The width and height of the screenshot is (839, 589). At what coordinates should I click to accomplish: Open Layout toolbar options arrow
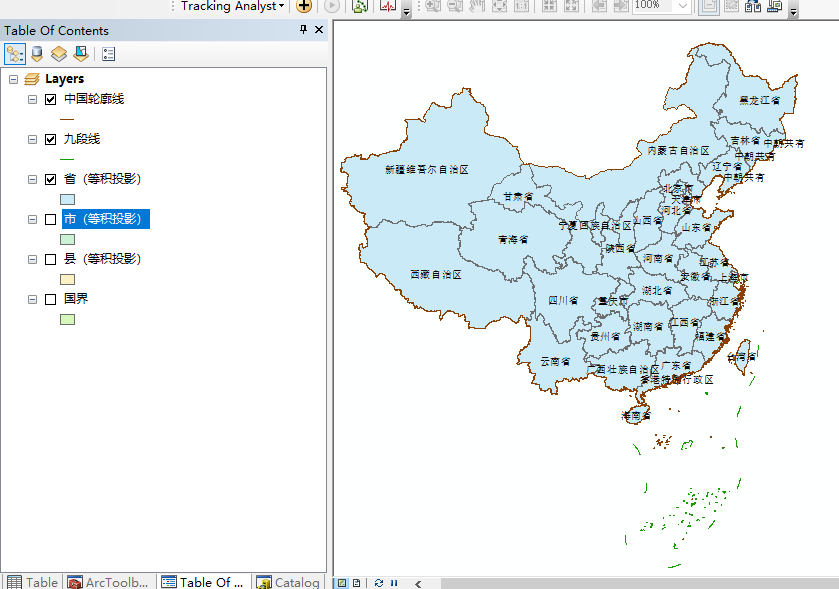794,11
